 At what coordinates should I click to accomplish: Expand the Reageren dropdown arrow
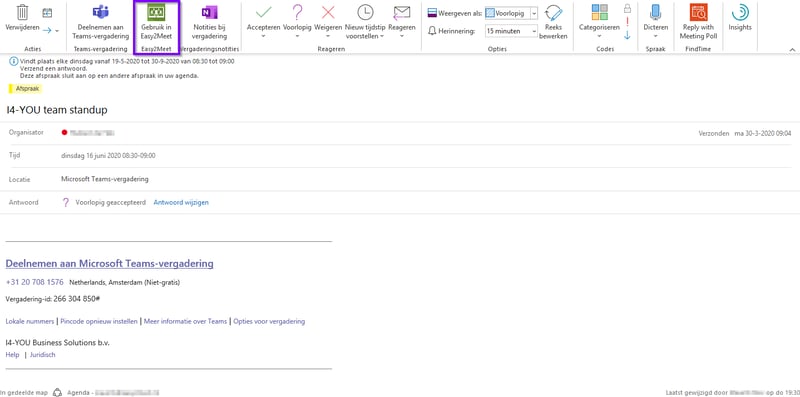[402, 36]
